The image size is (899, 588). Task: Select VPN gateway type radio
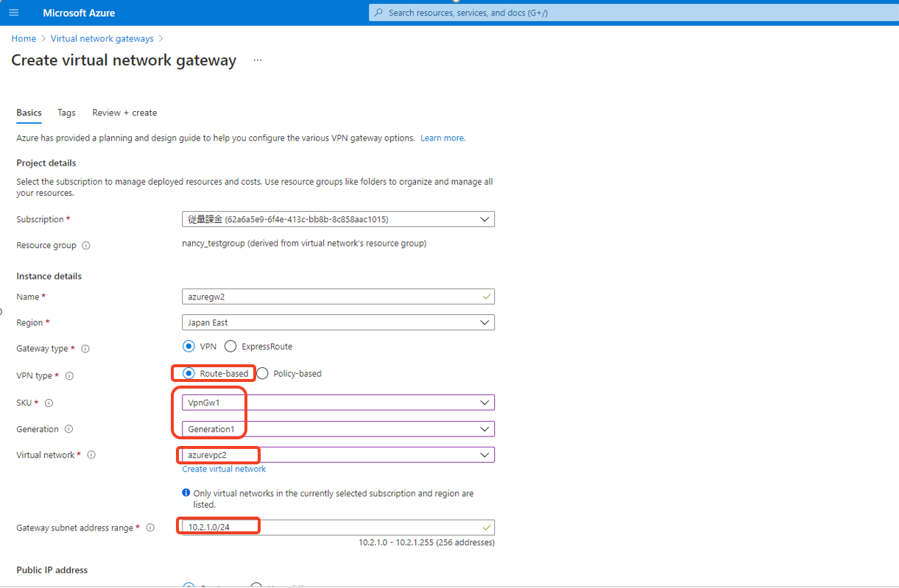(188, 346)
